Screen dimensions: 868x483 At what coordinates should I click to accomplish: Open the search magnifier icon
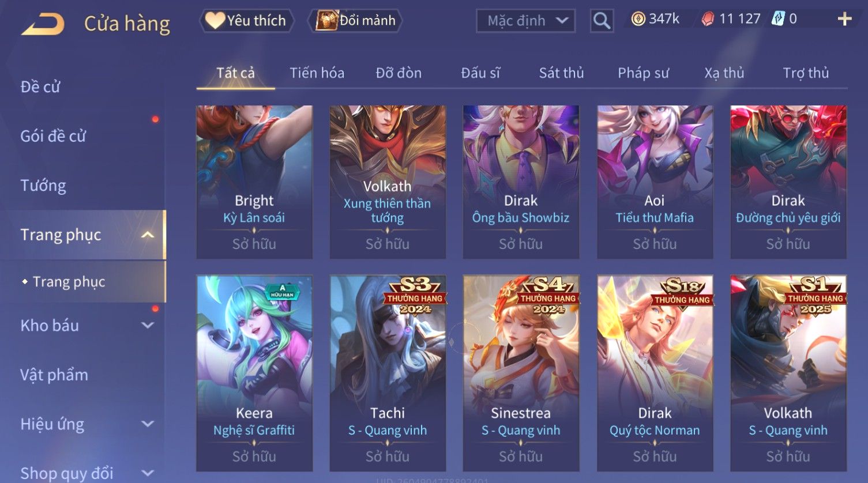click(602, 21)
